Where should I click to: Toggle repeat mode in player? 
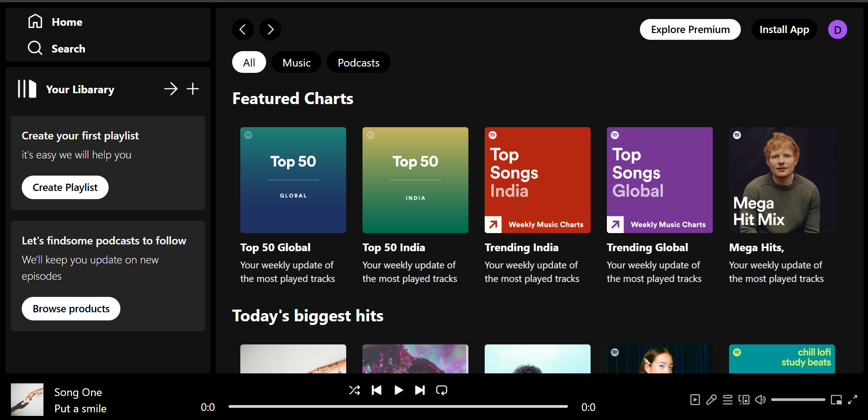pos(442,390)
